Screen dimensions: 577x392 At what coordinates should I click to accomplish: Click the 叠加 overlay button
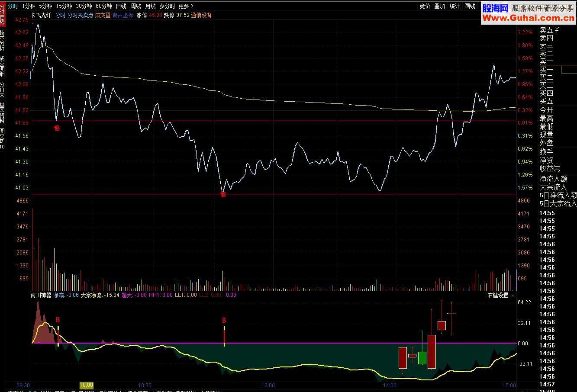(439, 6)
